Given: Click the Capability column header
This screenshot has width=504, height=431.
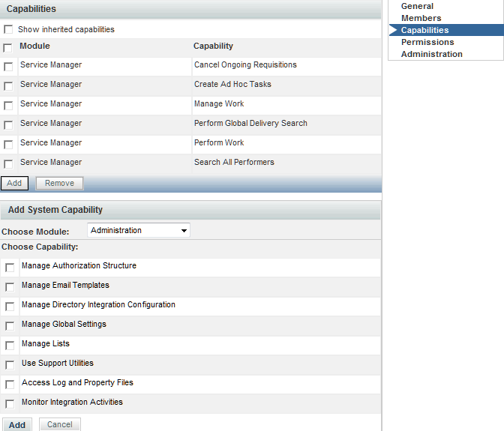Looking at the screenshot, I should (x=213, y=46).
